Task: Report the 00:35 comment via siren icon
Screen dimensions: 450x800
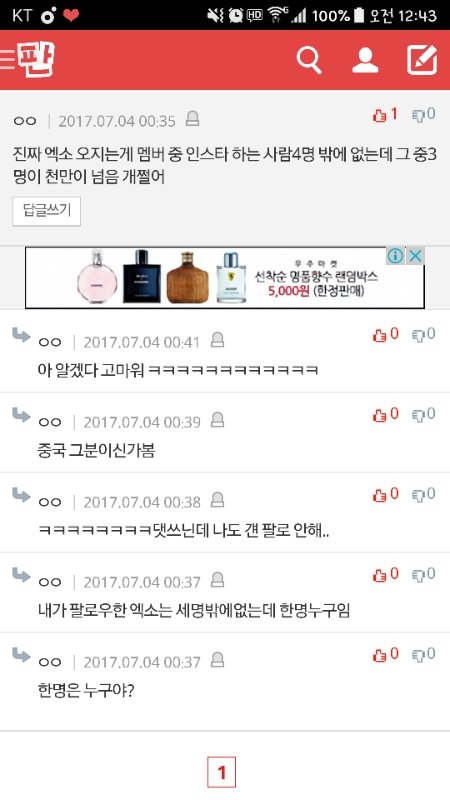Action: [x=192, y=119]
